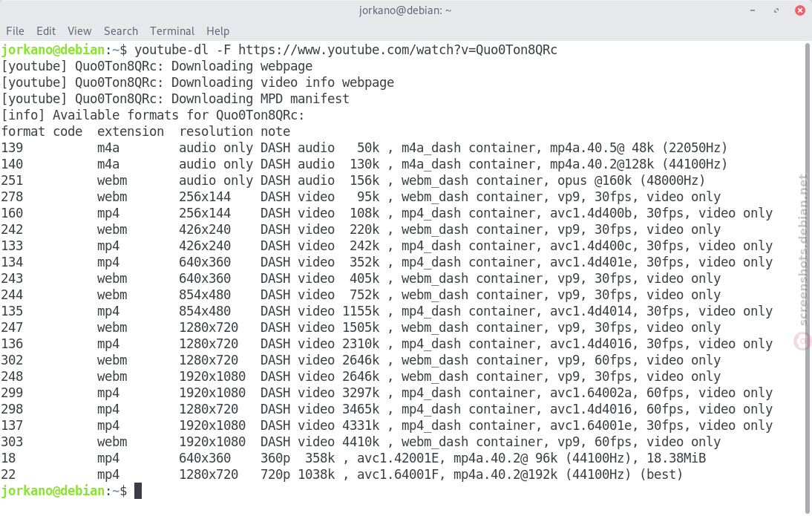Click format code 136 row
The image size is (812, 516).
(387, 344)
